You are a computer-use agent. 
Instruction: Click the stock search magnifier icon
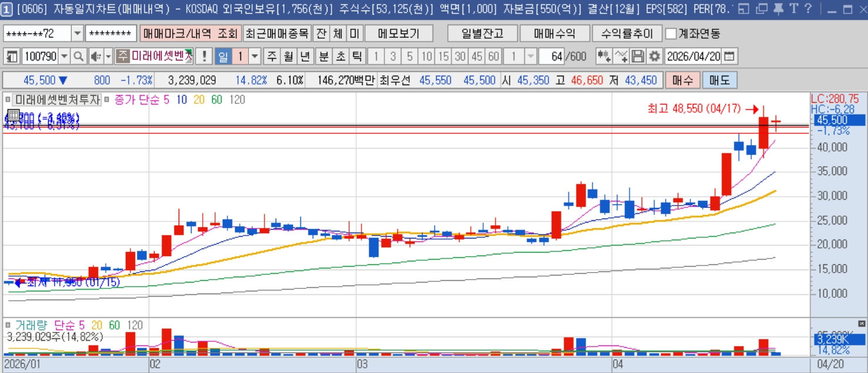(x=79, y=57)
